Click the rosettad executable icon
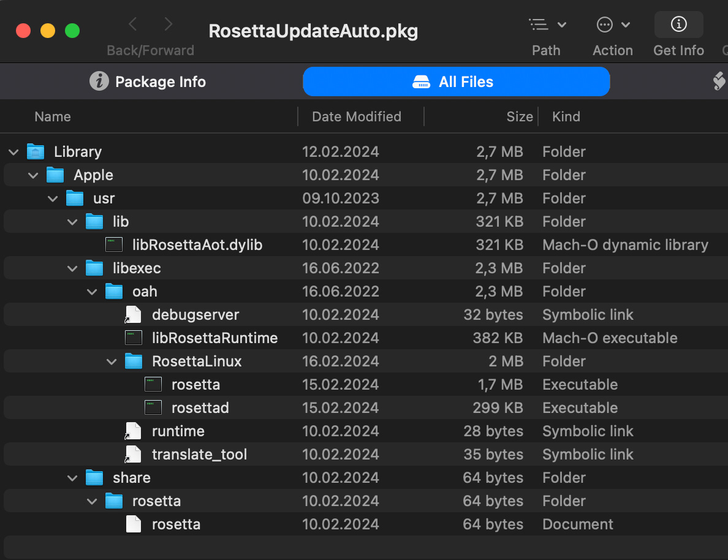728x560 pixels. coord(153,408)
